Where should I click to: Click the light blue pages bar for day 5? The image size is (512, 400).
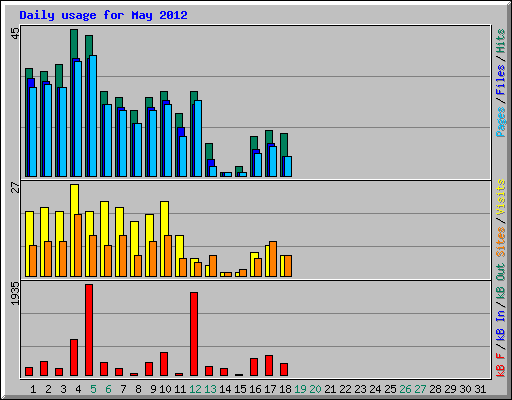point(93,116)
